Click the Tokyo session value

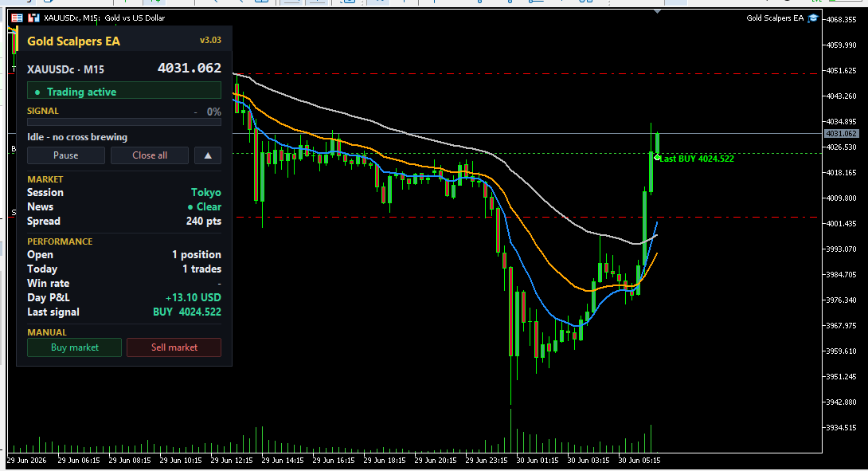point(206,192)
